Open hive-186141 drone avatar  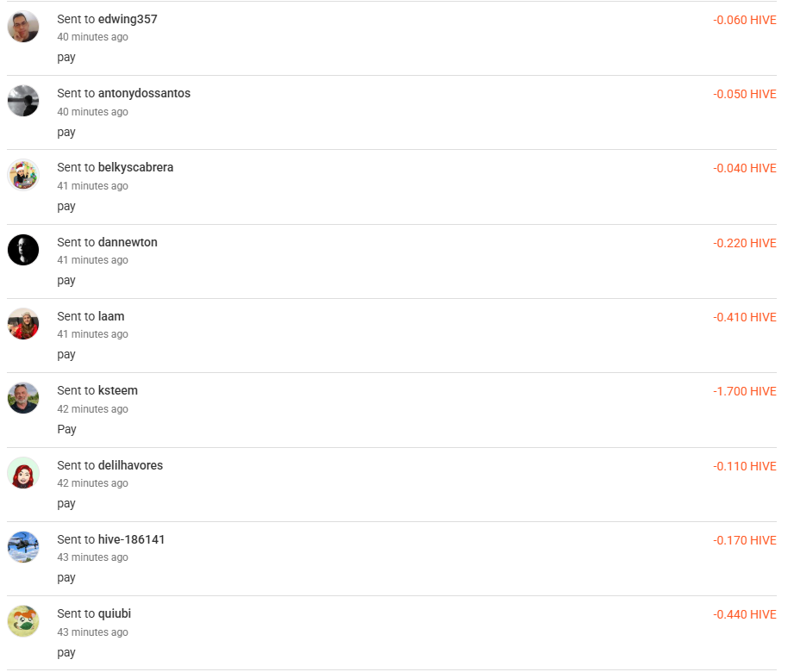23,547
